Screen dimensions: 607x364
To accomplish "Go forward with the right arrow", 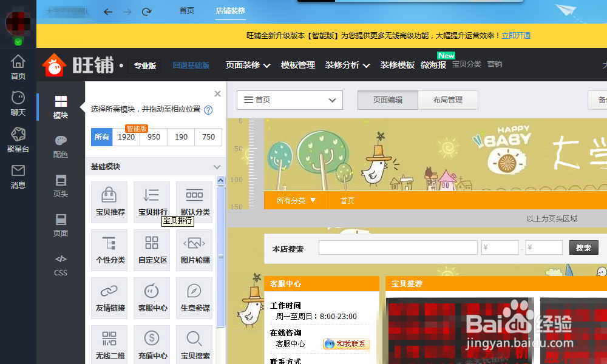I will coord(127,12).
